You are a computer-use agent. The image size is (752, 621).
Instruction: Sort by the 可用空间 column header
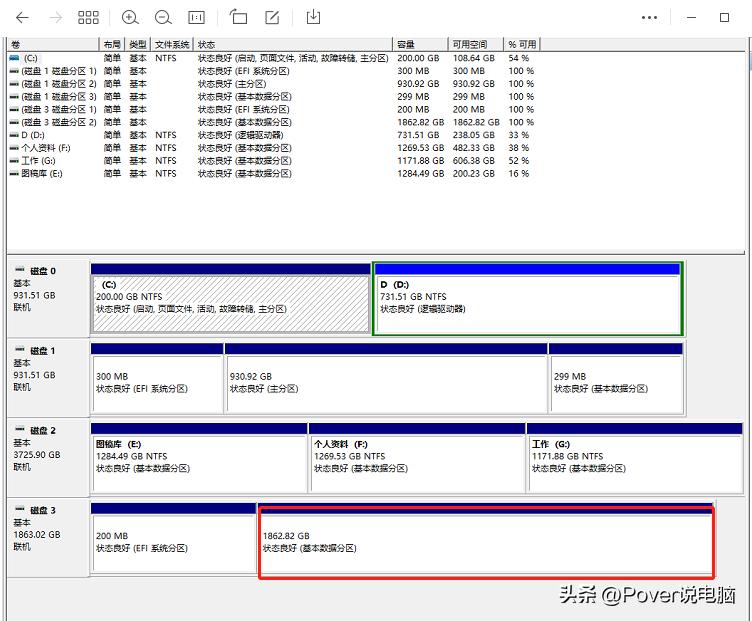469,45
